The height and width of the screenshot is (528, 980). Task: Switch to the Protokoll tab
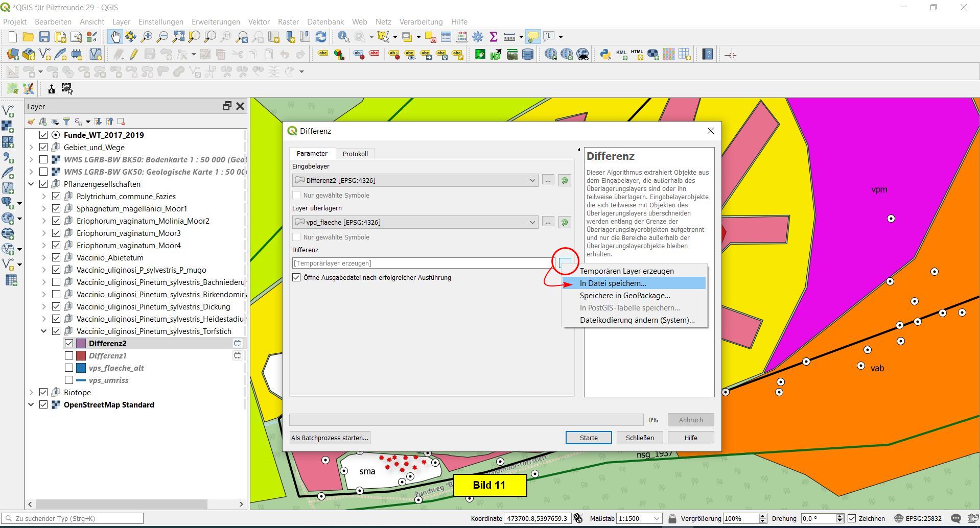[355, 154]
